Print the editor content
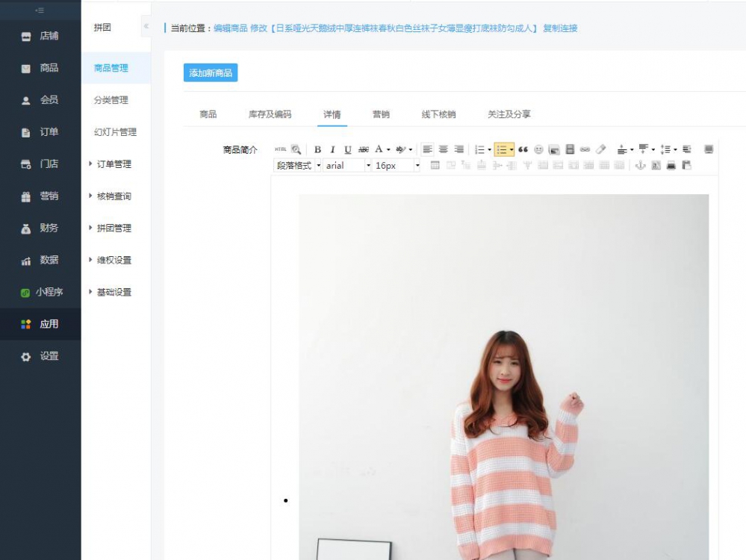 (x=671, y=165)
